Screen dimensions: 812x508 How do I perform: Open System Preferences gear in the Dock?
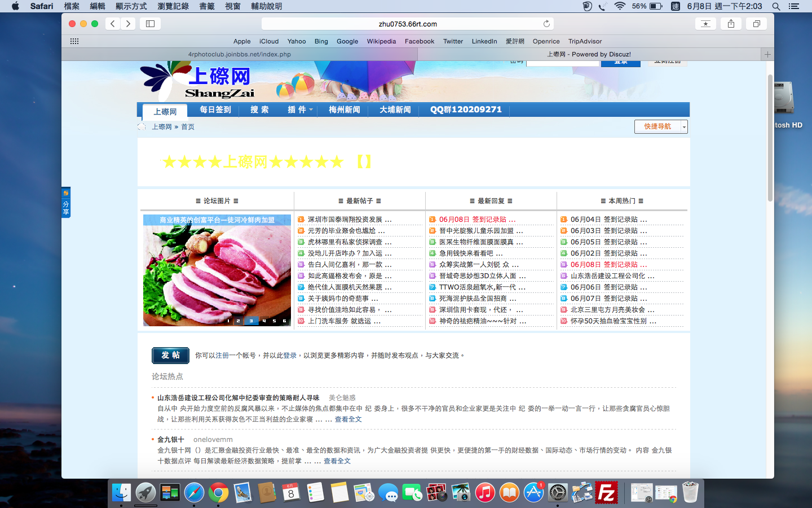[558, 493]
